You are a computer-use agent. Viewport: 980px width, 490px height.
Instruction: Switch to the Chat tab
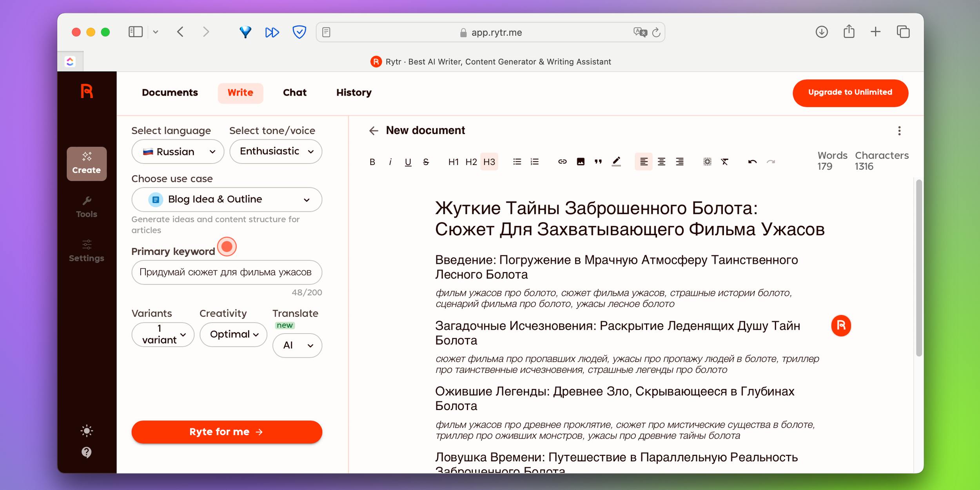(295, 93)
